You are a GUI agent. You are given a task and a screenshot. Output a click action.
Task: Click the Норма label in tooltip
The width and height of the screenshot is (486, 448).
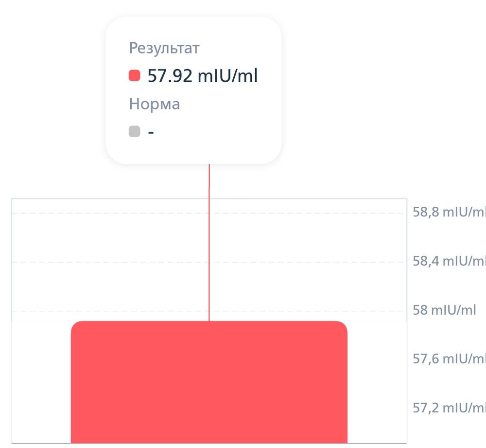click(x=155, y=104)
